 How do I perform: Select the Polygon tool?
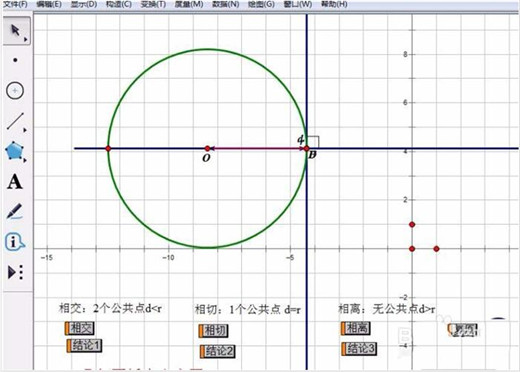14,151
